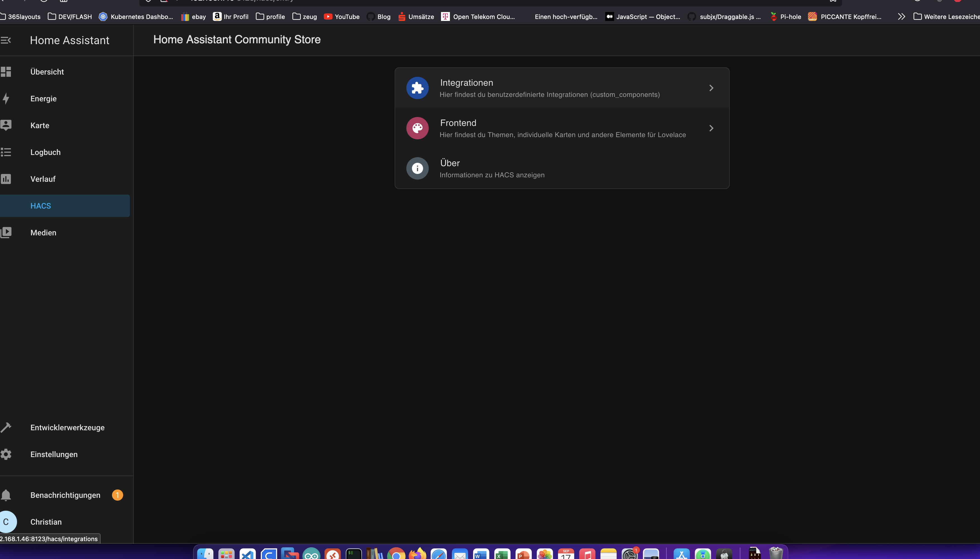Viewport: 980px width, 559px height.
Task: Click 'Informationen zu HACS anzeigen' text
Action: (492, 175)
